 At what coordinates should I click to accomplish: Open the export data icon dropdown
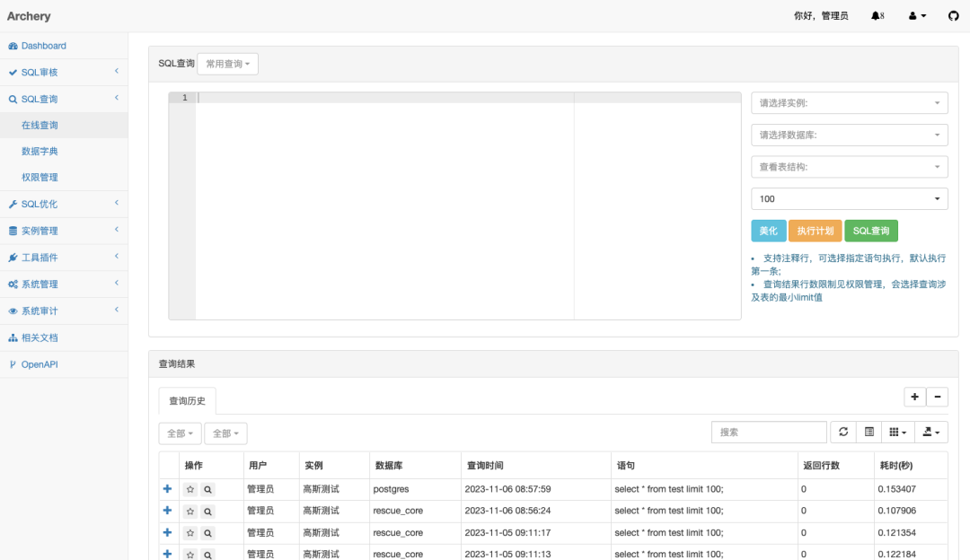pyautogui.click(x=931, y=432)
